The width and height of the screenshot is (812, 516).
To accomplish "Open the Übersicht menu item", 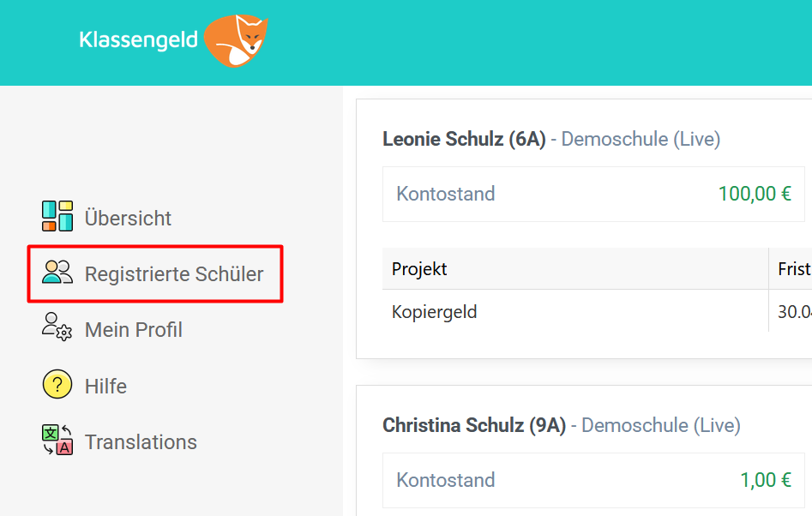I will (x=128, y=219).
